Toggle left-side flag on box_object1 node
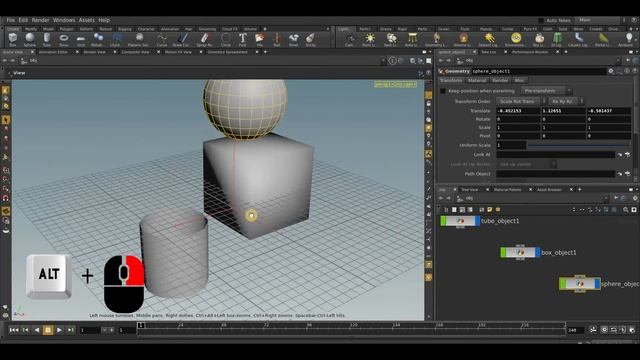 (503, 253)
